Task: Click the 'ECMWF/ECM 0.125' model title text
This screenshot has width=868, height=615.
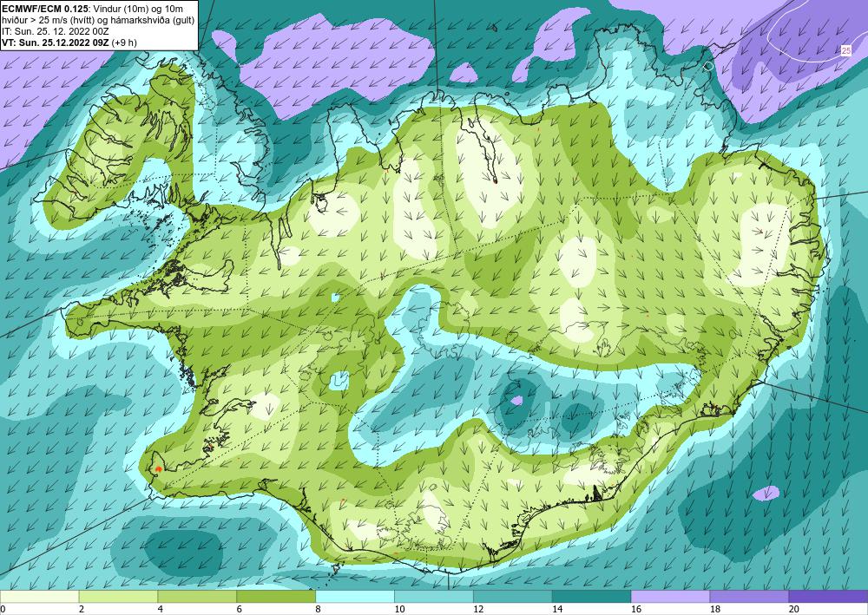Action: tap(45, 9)
